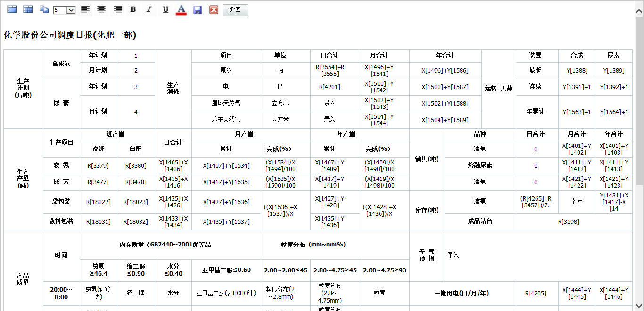Click the 20:00~8:00 time cell
This screenshot has height=311, width=644.
click(x=61, y=293)
